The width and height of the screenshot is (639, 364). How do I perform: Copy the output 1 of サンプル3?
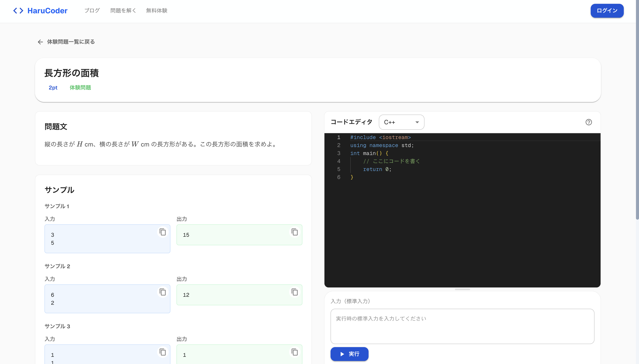coord(295,352)
